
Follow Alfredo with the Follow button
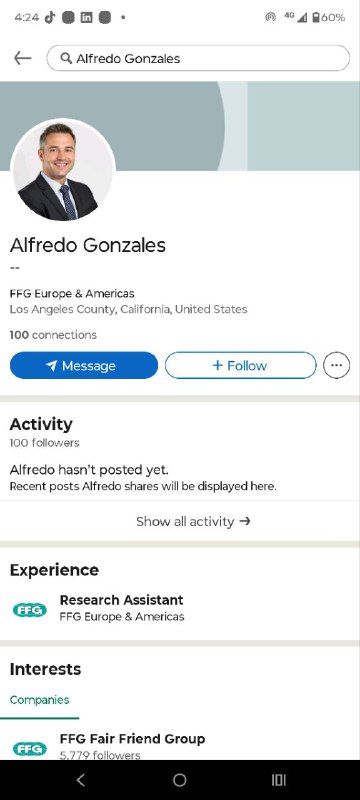(240, 365)
